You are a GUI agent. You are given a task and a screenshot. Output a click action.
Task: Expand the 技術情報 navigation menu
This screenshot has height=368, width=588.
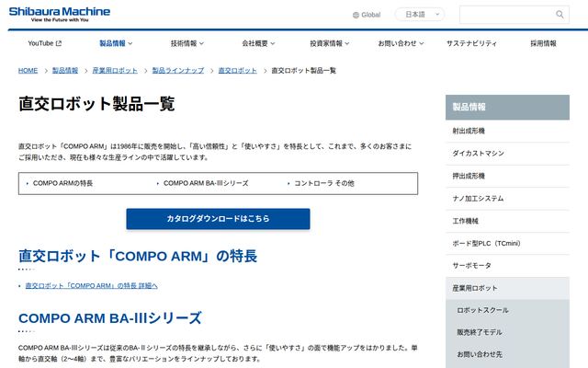(x=187, y=43)
